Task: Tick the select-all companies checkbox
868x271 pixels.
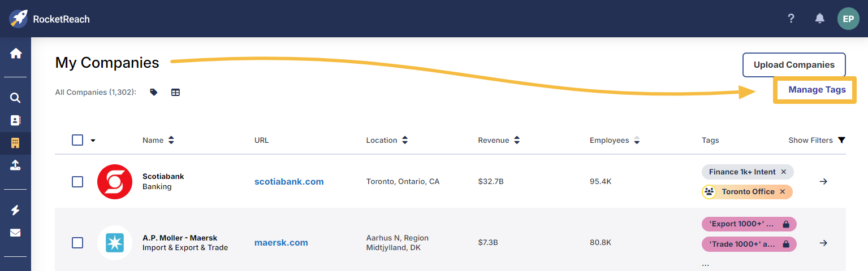Action: tap(77, 140)
